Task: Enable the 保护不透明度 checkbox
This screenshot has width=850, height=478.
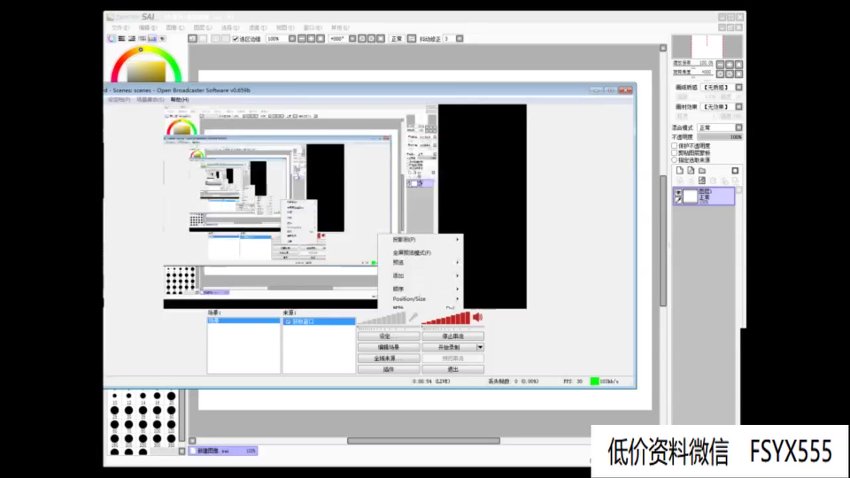Action: point(675,146)
